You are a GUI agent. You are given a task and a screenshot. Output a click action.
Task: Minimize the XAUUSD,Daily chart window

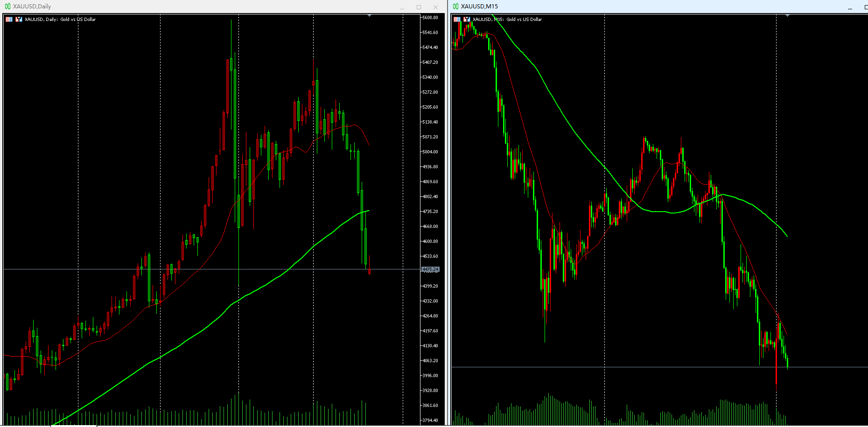point(402,7)
